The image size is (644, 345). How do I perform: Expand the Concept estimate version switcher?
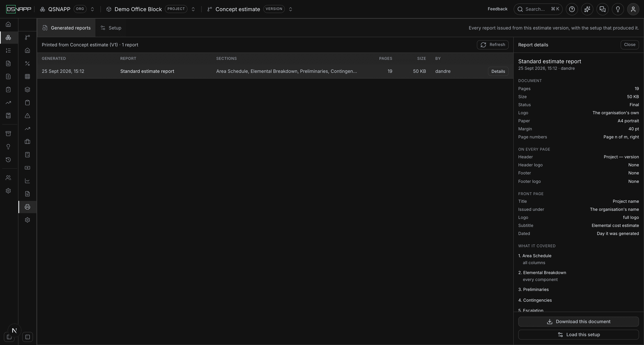coord(291,9)
